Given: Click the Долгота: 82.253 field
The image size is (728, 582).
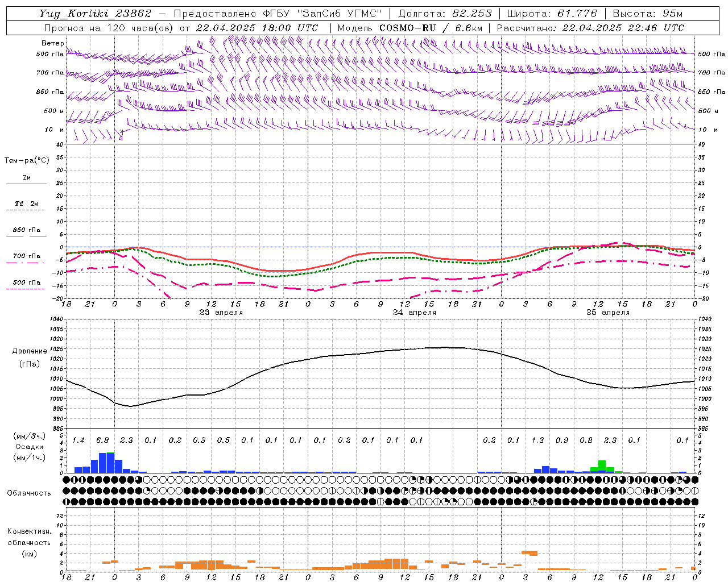Looking at the screenshot, I should (445, 14).
